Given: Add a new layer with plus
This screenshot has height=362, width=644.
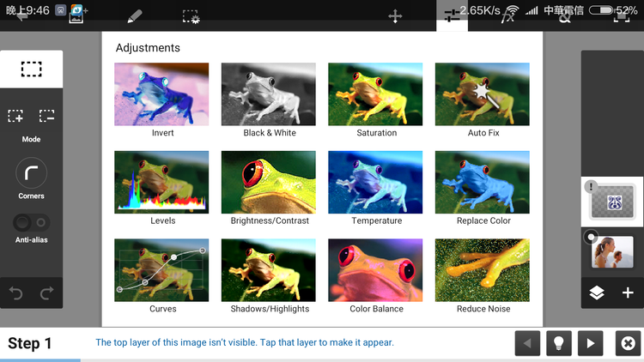Looking at the screenshot, I should pos(628,293).
